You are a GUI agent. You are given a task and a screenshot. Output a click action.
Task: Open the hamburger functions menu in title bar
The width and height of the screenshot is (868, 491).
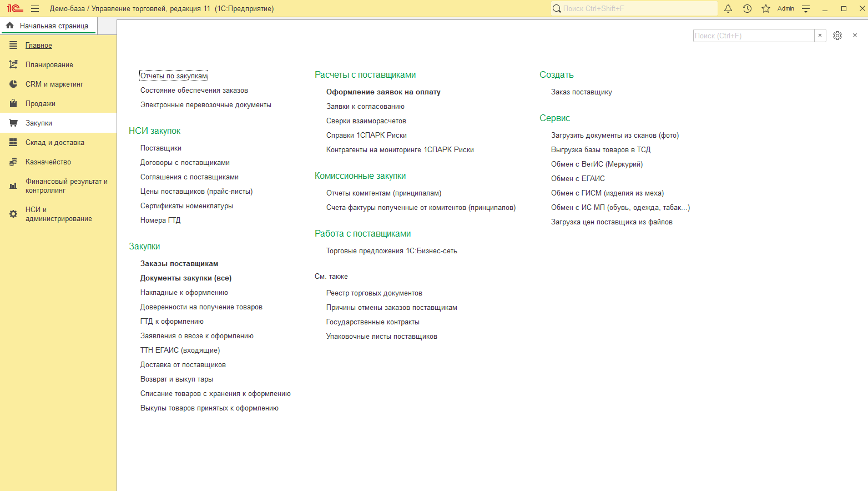(35, 8)
